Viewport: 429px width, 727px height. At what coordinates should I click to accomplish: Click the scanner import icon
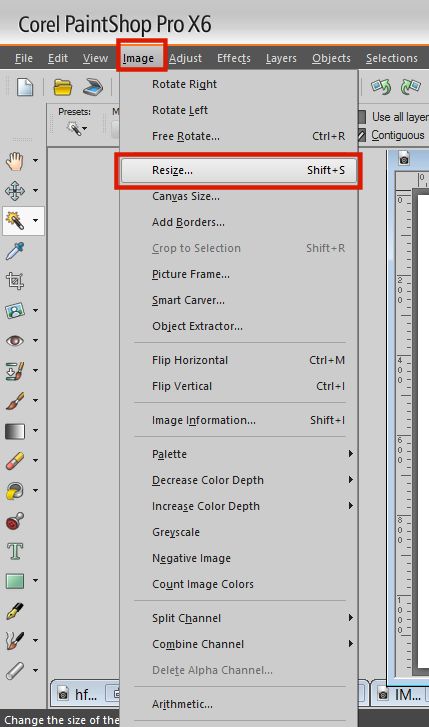[93, 87]
